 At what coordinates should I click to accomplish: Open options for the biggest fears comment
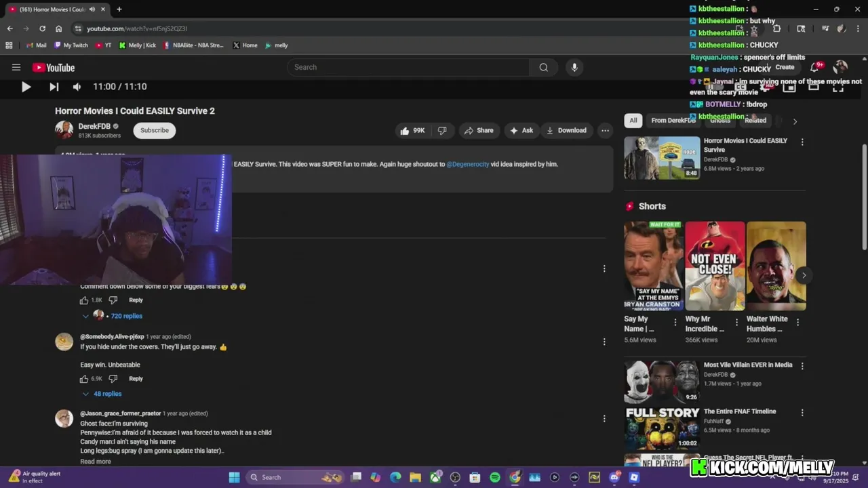pyautogui.click(x=604, y=268)
